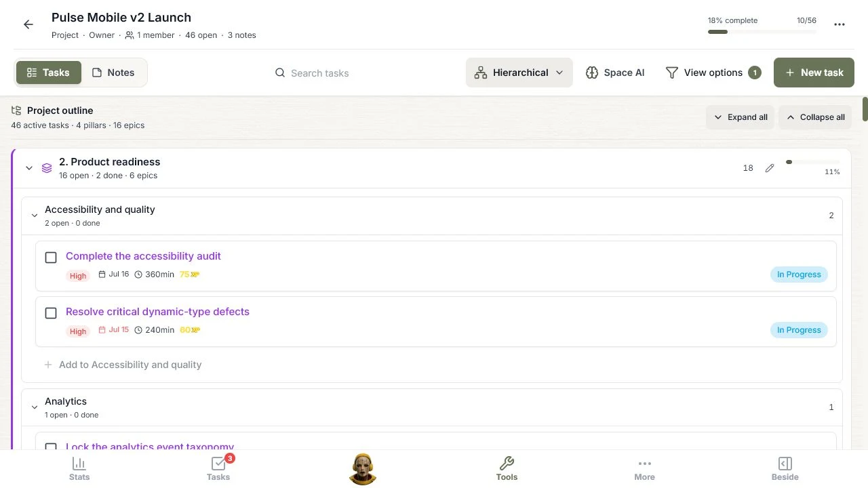Click the 360min clock icon
The height and width of the screenshot is (488, 868).
(138, 274)
